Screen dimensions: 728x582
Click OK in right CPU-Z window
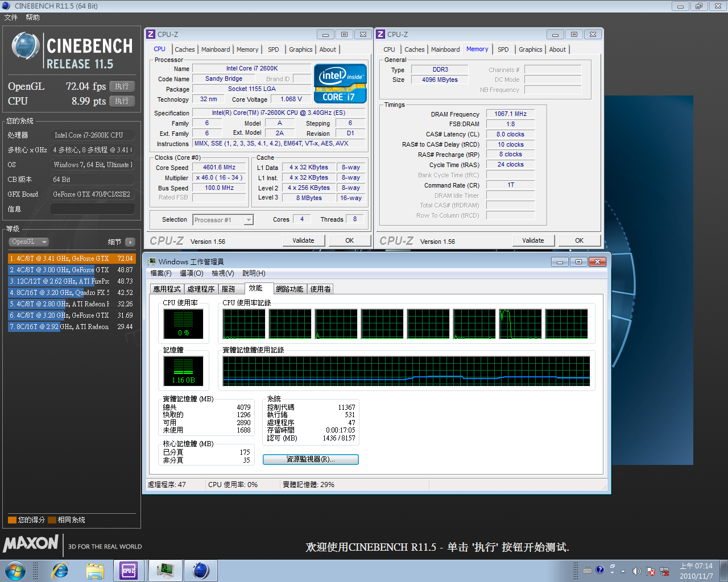[580, 241]
